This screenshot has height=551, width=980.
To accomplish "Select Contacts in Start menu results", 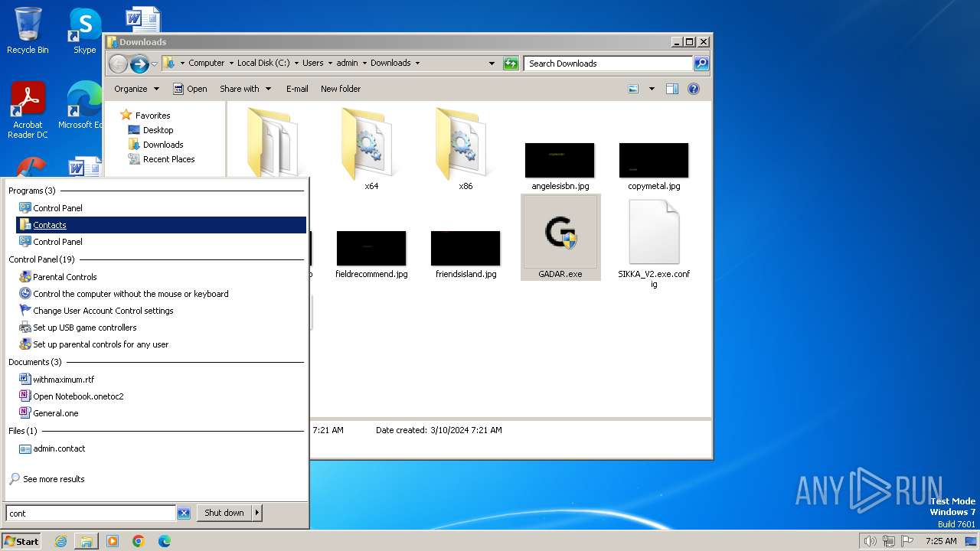I will (162, 225).
